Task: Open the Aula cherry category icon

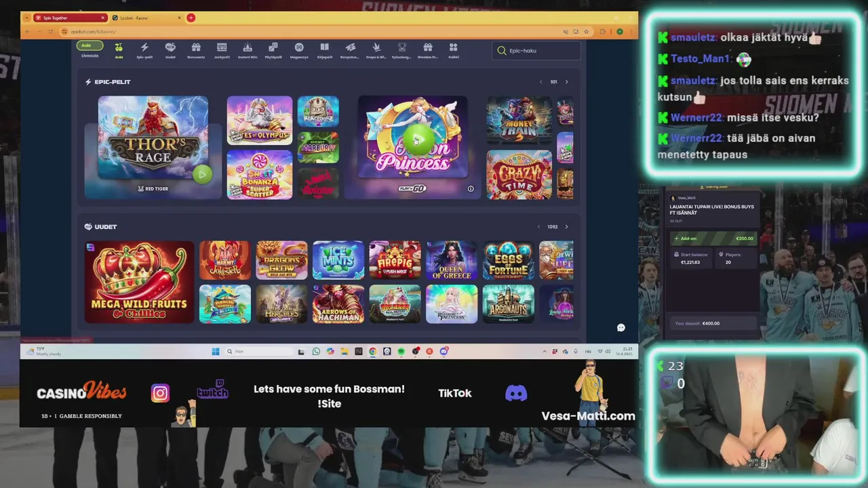Action: [119, 50]
